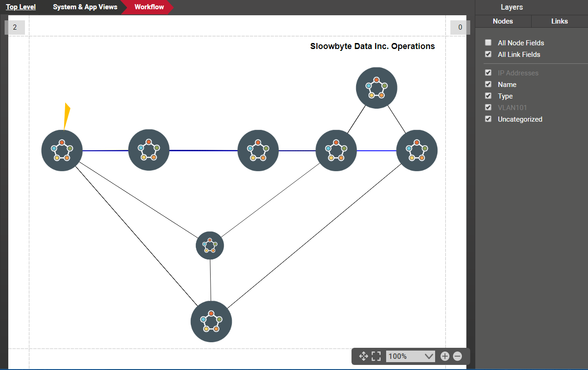
Task: Click the zoom in plus icon
Action: (x=445, y=356)
